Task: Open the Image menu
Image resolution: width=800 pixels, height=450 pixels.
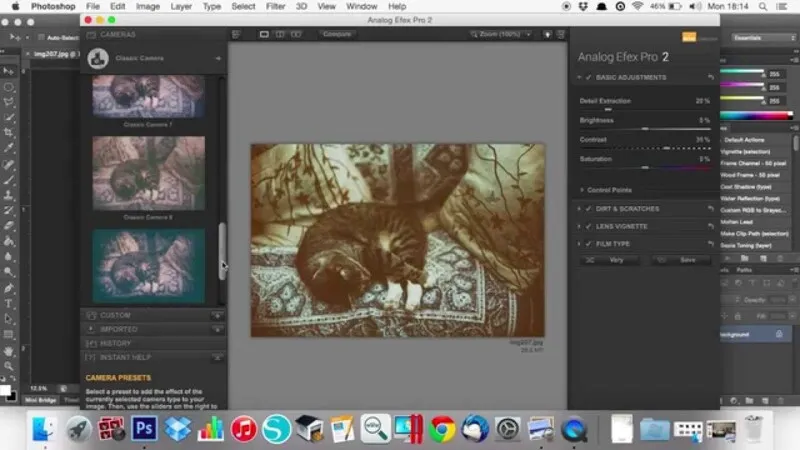Action: coord(148,7)
